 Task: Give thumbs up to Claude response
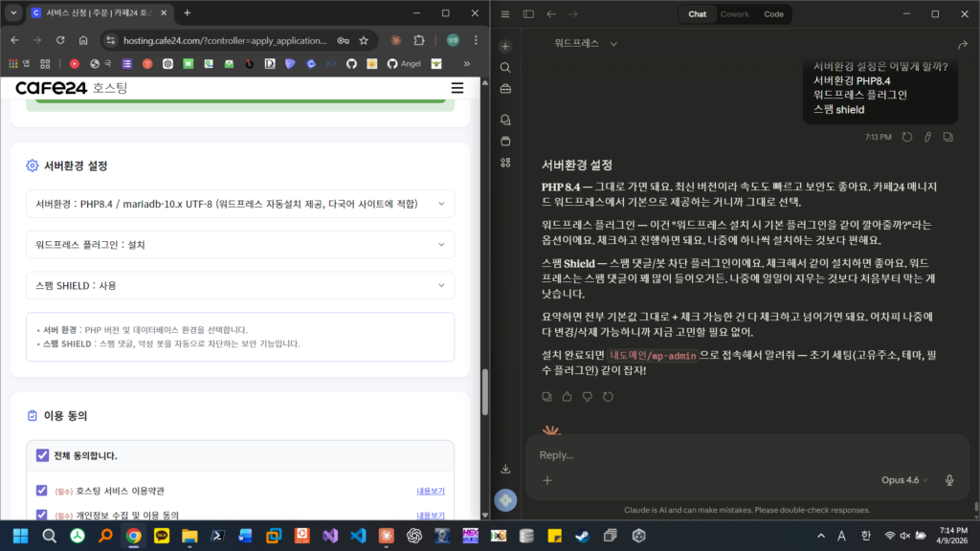point(567,397)
